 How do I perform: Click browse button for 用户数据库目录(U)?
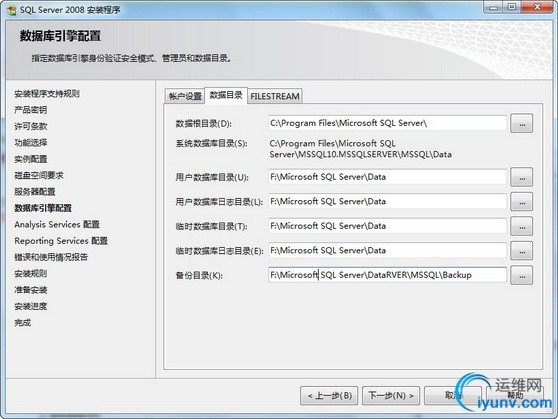(521, 177)
